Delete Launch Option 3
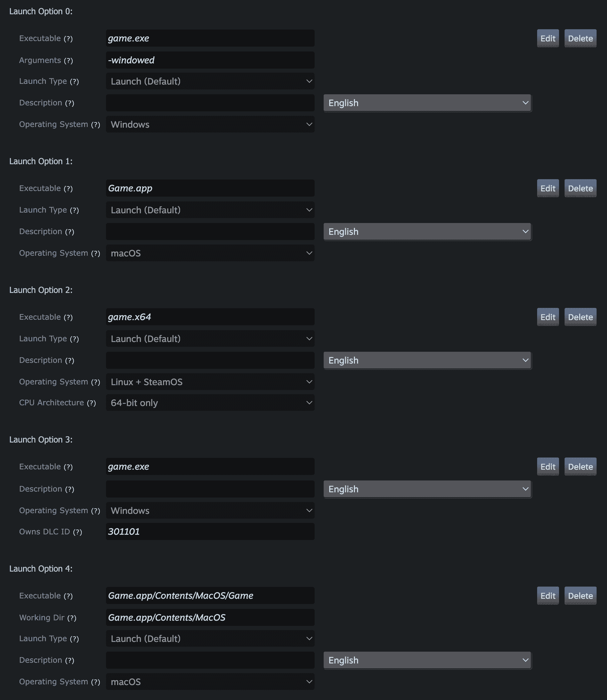The image size is (607, 700). click(580, 466)
